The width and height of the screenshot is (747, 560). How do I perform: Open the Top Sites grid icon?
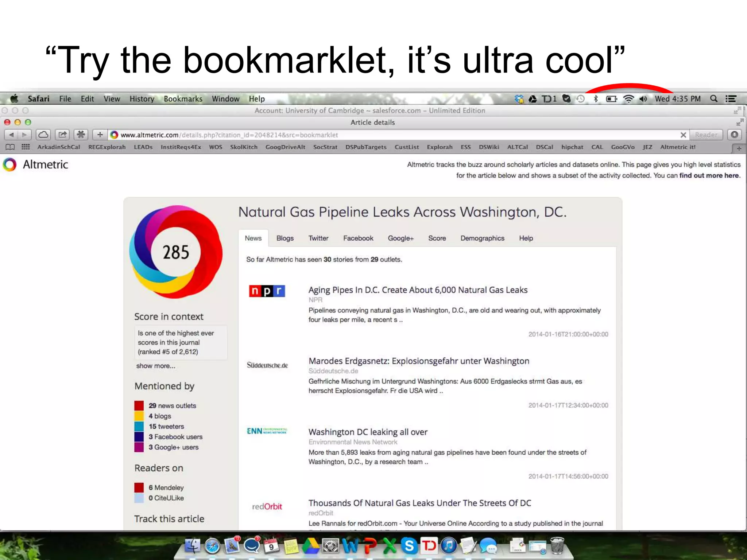pyautogui.click(x=26, y=147)
